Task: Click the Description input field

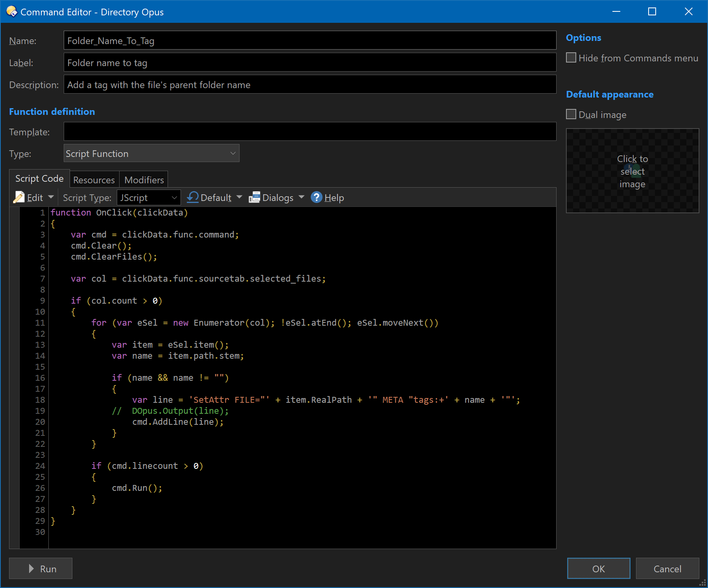Action: click(x=310, y=84)
